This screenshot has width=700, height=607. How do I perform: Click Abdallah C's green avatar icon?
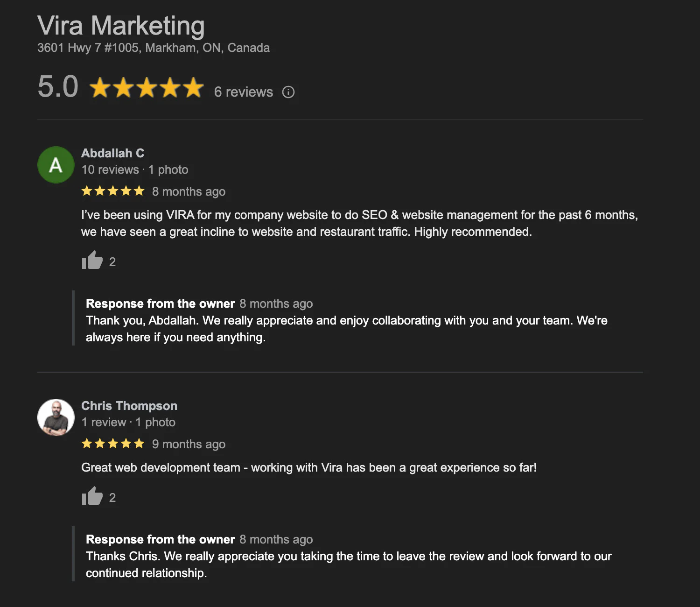click(x=56, y=164)
